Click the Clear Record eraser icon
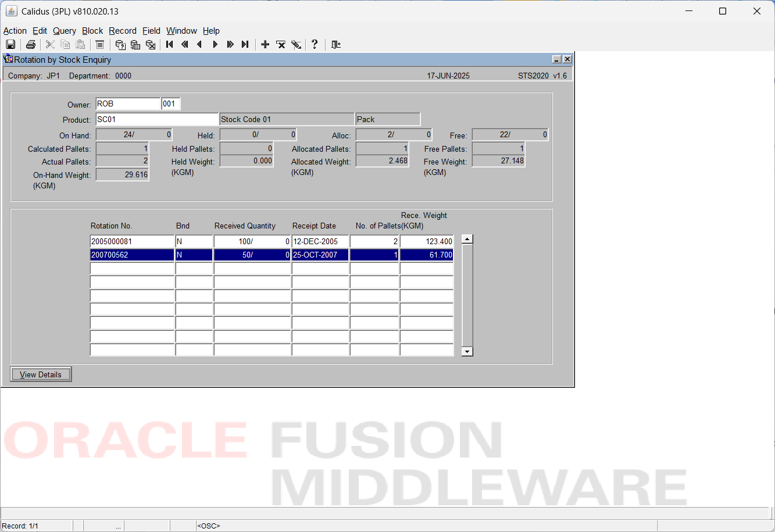The width and height of the screenshot is (775, 532). pyautogui.click(x=296, y=44)
